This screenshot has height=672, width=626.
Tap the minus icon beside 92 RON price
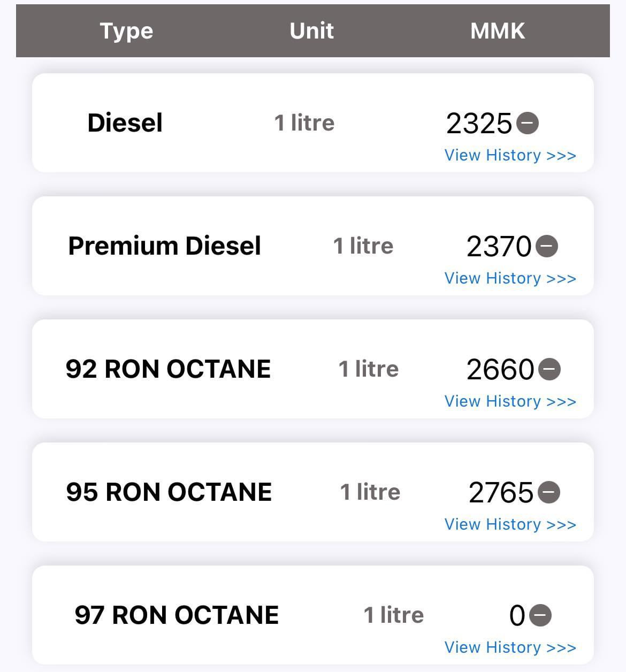[549, 369]
